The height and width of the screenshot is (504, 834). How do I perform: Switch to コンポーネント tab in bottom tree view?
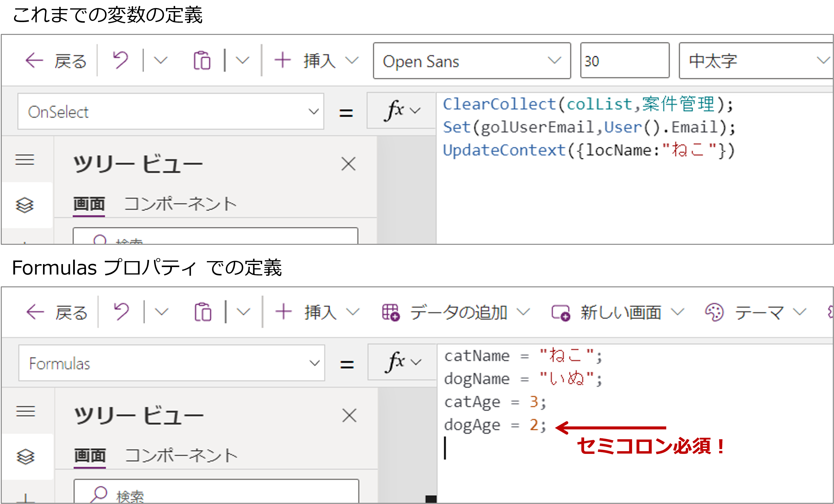point(181,456)
